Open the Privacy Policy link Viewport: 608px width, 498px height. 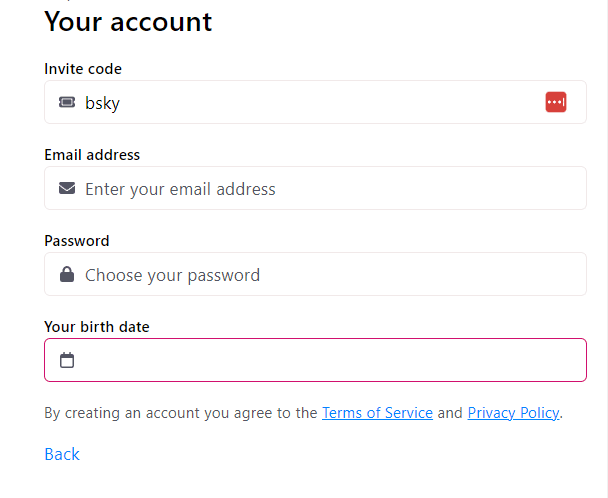click(x=514, y=413)
